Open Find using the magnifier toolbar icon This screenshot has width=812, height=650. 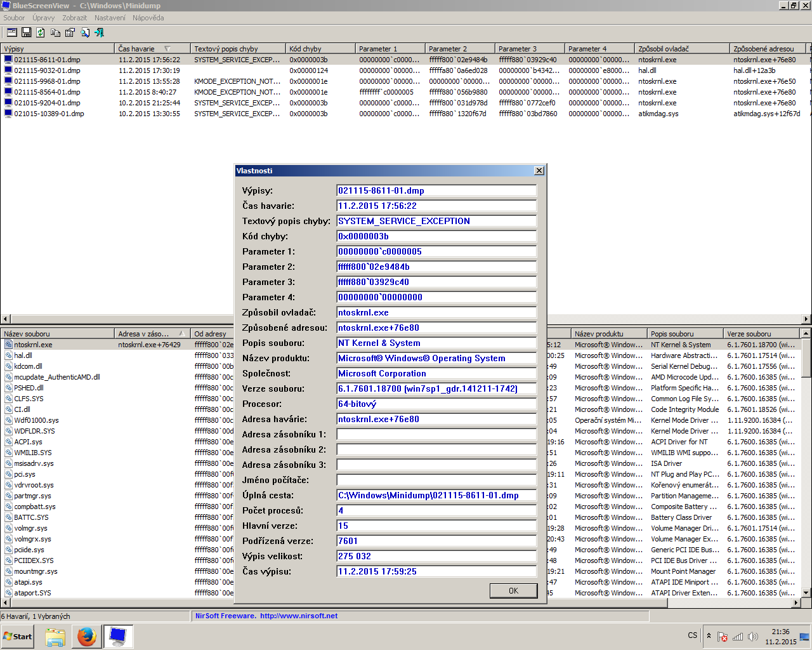coord(84,32)
